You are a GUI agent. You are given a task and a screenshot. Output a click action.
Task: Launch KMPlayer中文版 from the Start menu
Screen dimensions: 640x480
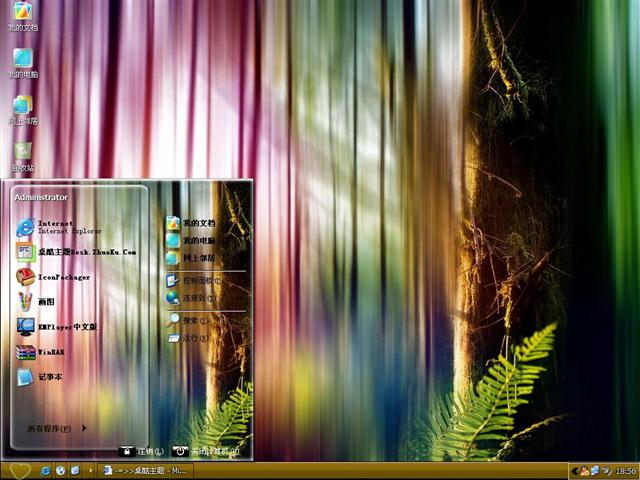coord(57,327)
